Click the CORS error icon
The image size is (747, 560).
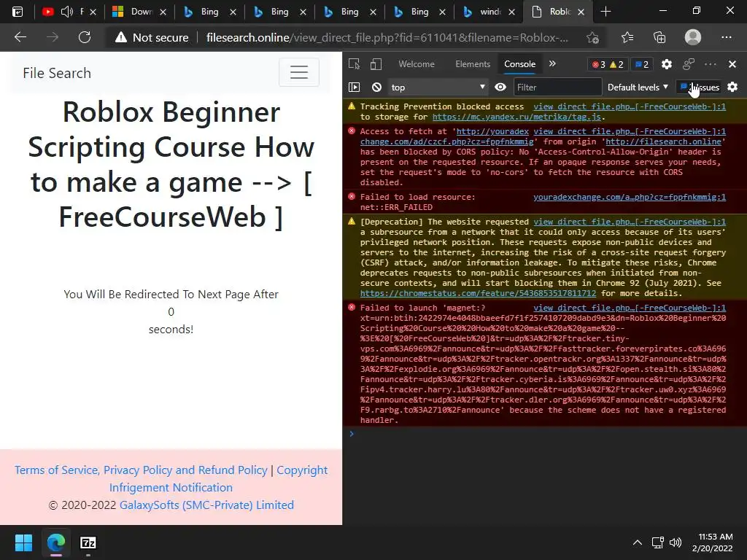coord(352,131)
